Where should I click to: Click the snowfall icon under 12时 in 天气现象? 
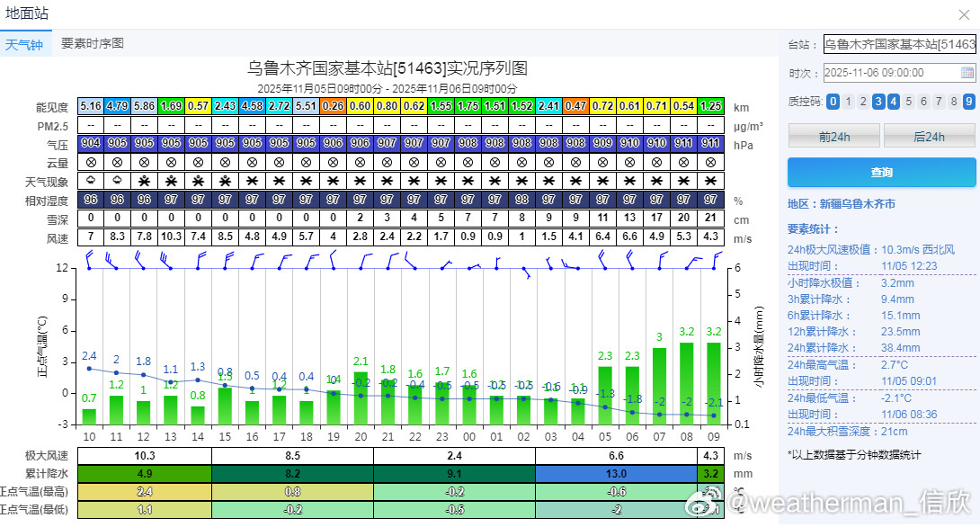[144, 181]
